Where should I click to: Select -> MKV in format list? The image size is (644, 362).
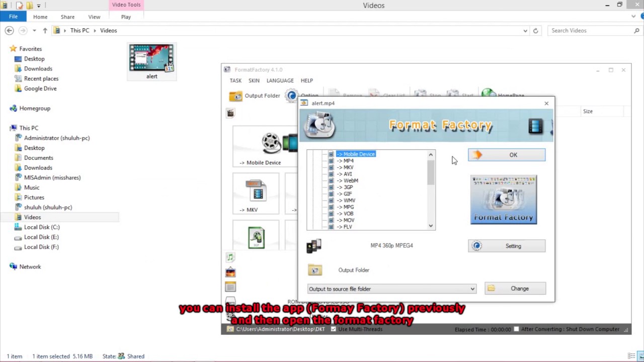click(x=345, y=167)
